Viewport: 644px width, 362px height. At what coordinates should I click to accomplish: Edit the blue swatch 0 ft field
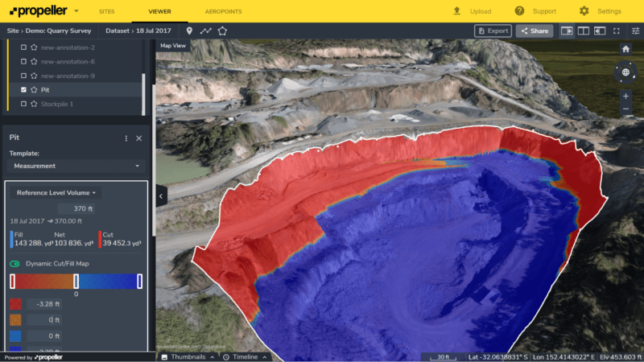pyautogui.click(x=44, y=335)
